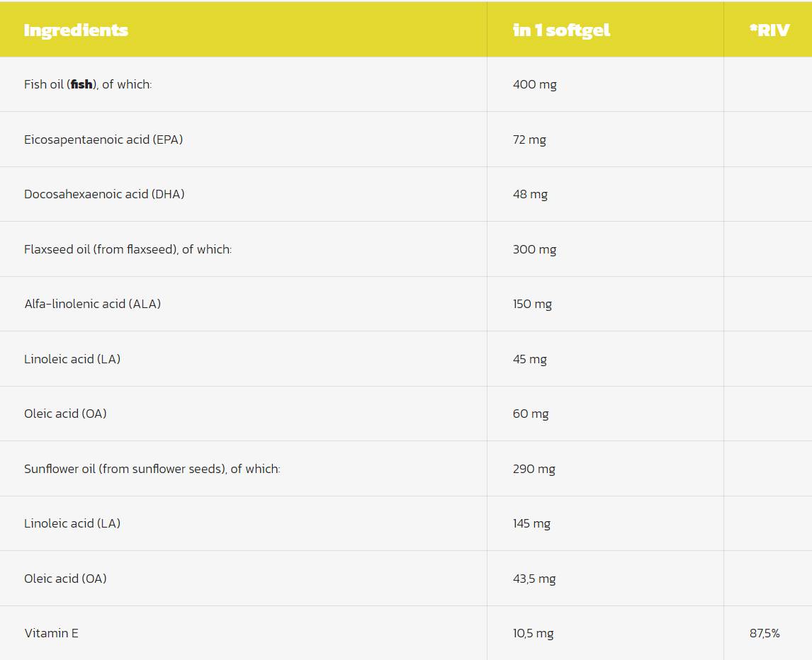The height and width of the screenshot is (660, 812).
Task: Click the 150 mg ALA amount
Action: (532, 304)
